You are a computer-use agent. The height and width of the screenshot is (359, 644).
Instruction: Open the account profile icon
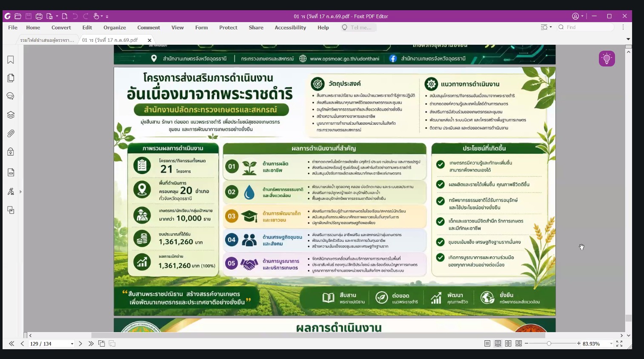[575, 16]
